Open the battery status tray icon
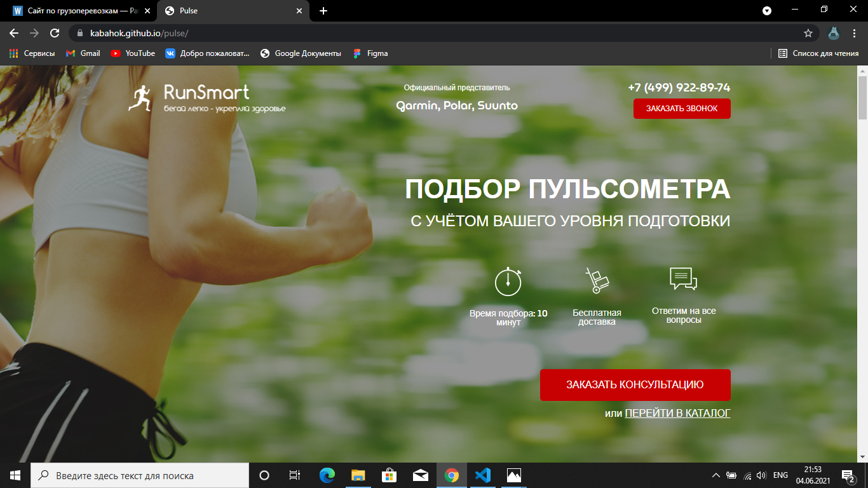This screenshot has width=868, height=488. click(x=732, y=475)
